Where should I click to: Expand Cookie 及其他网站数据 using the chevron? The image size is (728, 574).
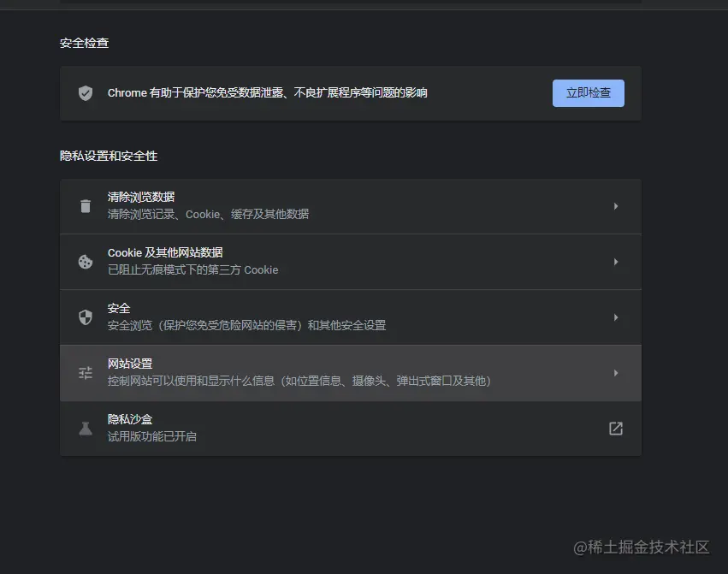click(x=616, y=261)
